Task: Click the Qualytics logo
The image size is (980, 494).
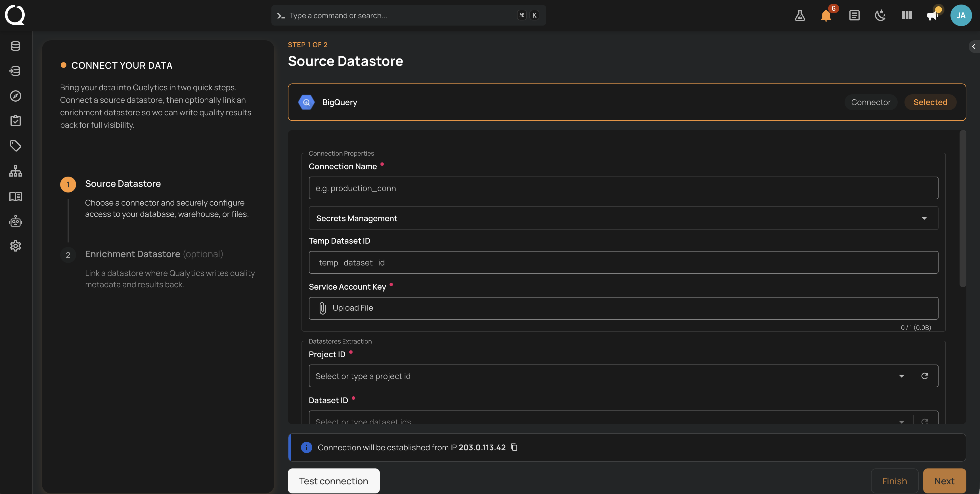Action: [15, 15]
